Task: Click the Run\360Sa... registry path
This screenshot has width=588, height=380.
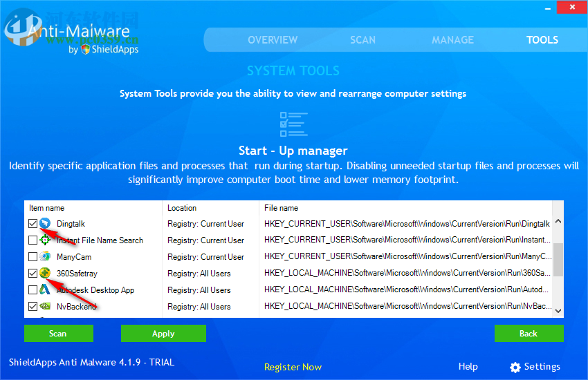Action: [x=407, y=272]
